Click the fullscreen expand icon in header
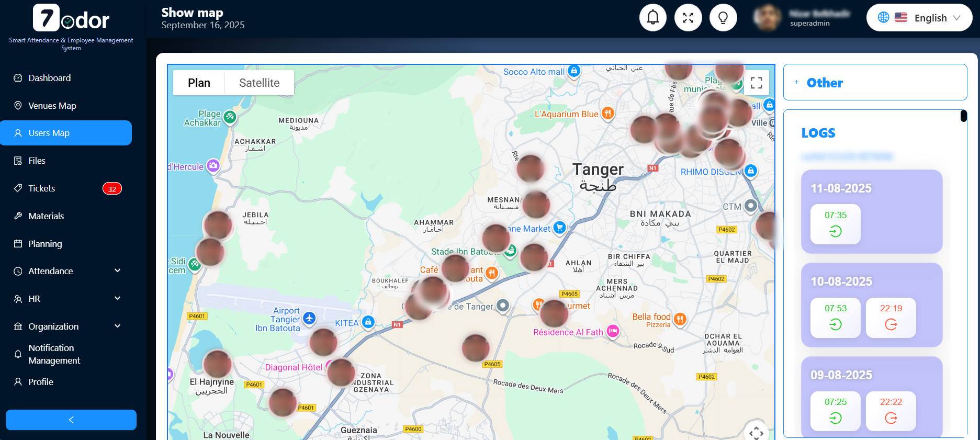Viewport: 980px width, 440px height. coord(688,18)
